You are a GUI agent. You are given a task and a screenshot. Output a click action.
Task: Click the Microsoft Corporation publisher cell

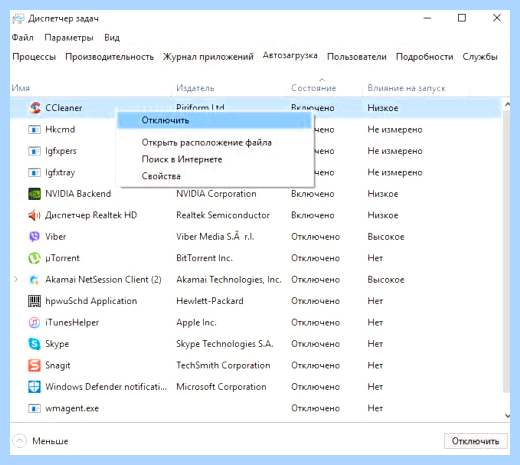221,387
